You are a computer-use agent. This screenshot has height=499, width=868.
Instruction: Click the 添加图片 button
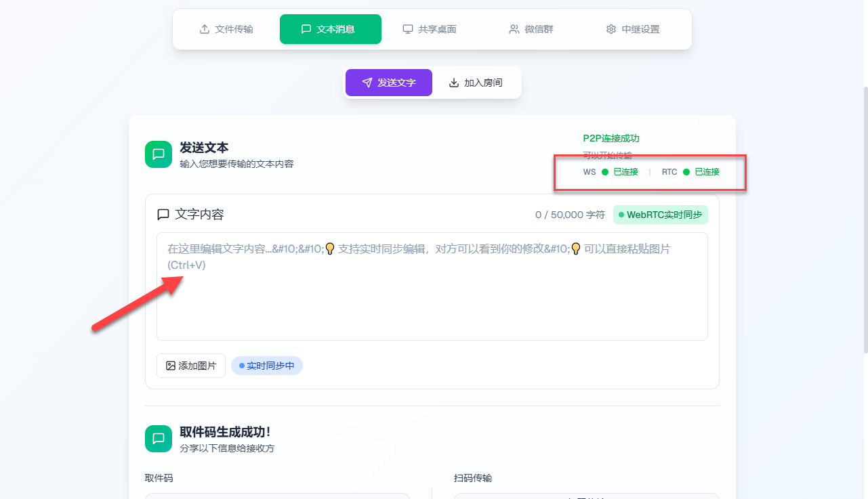(x=191, y=366)
